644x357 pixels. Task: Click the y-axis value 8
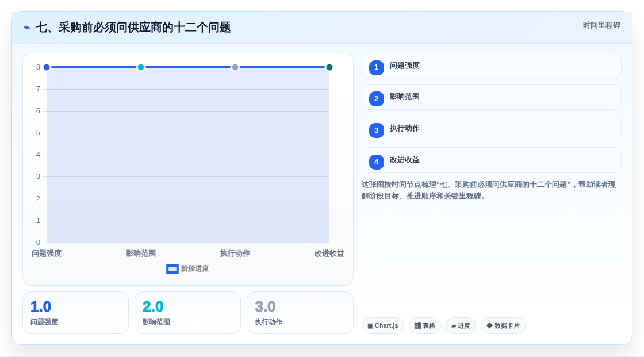(38, 67)
